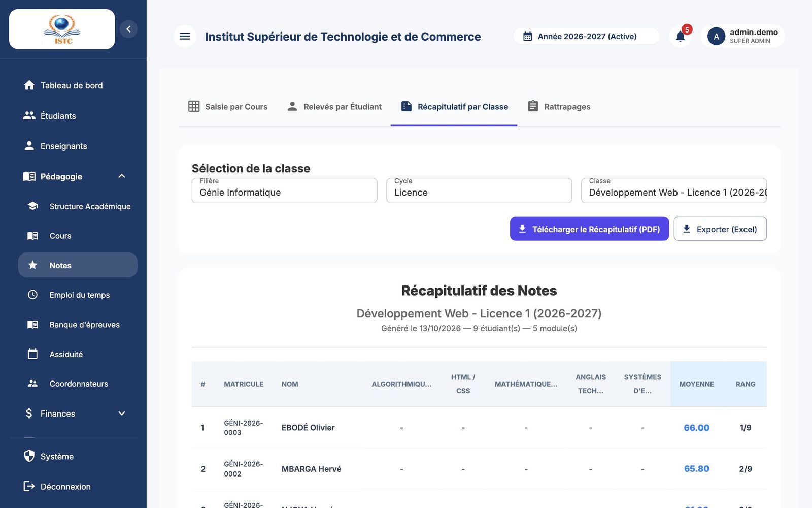Open the Classe dropdown

673,191
